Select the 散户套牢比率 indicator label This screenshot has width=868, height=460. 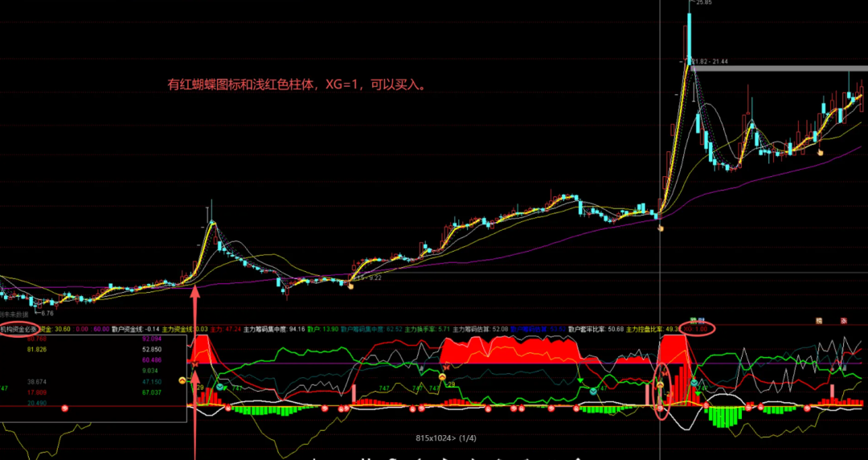click(585, 329)
